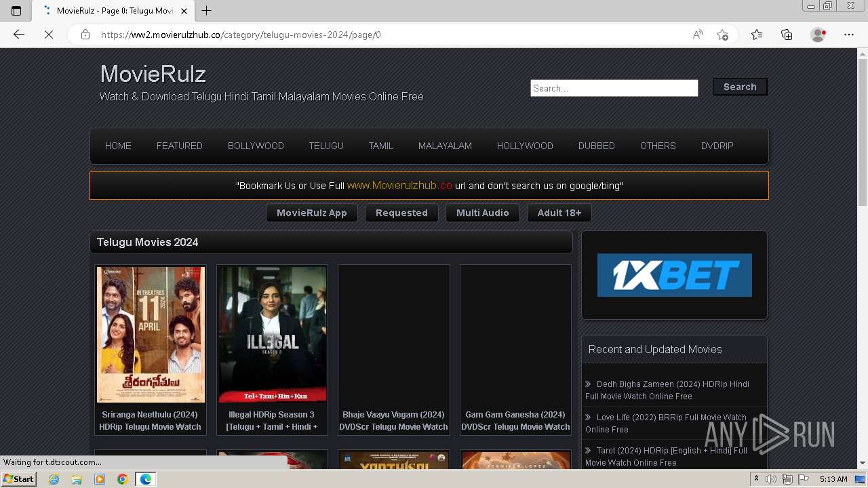Open the tab actions menu icon
This screenshot has width=868, height=488.
[x=16, y=11]
